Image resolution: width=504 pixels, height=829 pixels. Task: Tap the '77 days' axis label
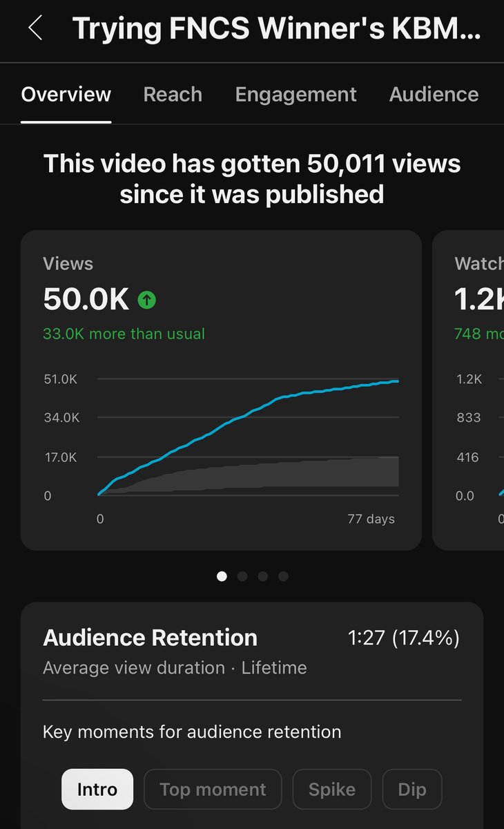point(371,518)
